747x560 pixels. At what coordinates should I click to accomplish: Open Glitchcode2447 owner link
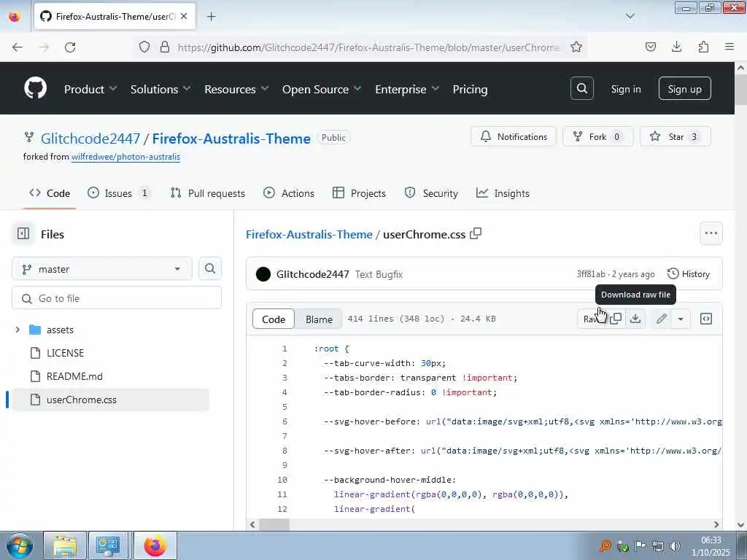pos(90,139)
